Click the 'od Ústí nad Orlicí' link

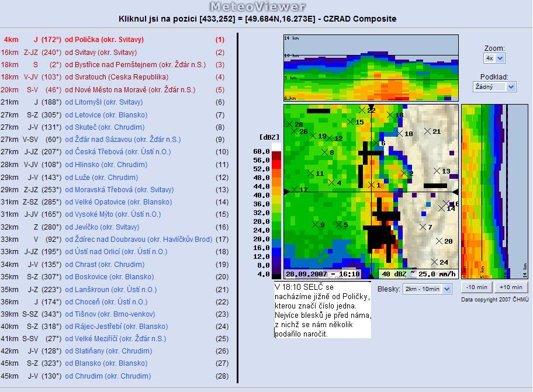click(x=116, y=251)
